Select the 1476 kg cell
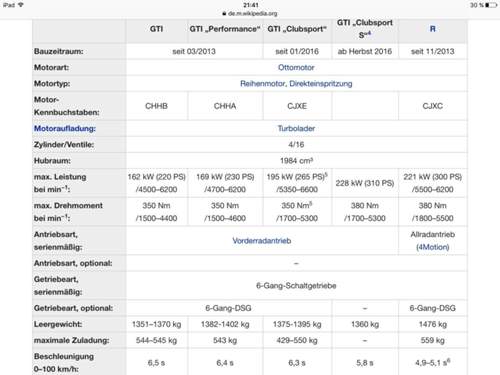The width and height of the screenshot is (500, 375). point(433,324)
